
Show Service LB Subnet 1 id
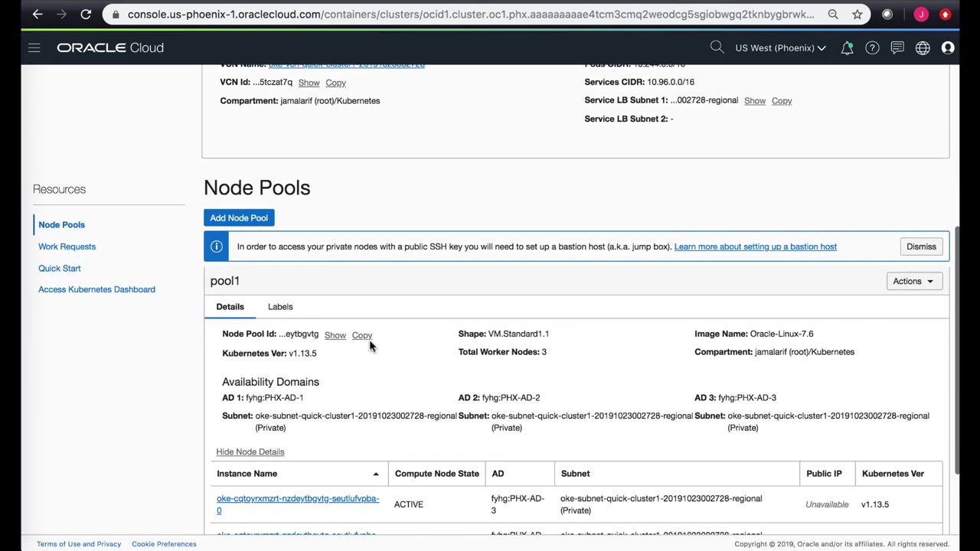[754, 101]
